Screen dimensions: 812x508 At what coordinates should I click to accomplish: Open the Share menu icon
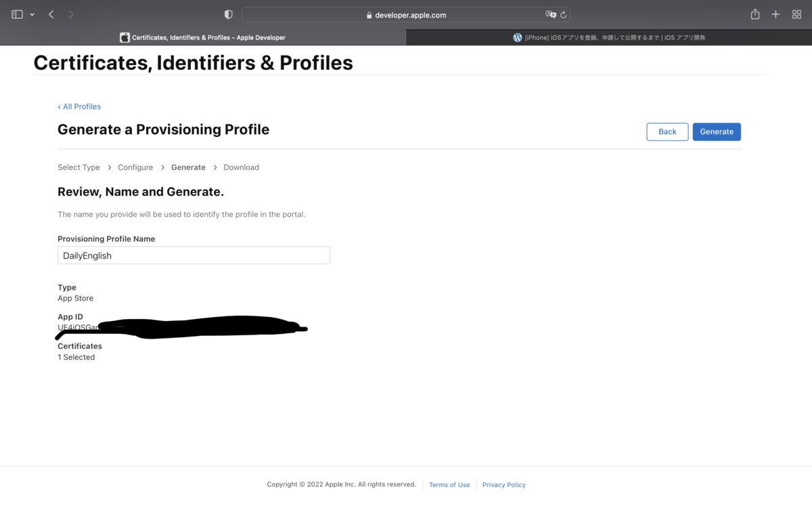755,14
